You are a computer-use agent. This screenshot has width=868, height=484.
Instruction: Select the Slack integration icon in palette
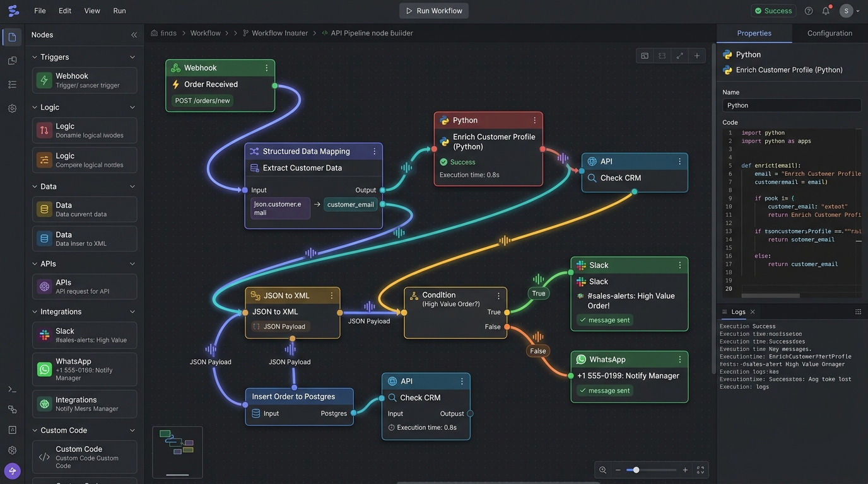(44, 335)
